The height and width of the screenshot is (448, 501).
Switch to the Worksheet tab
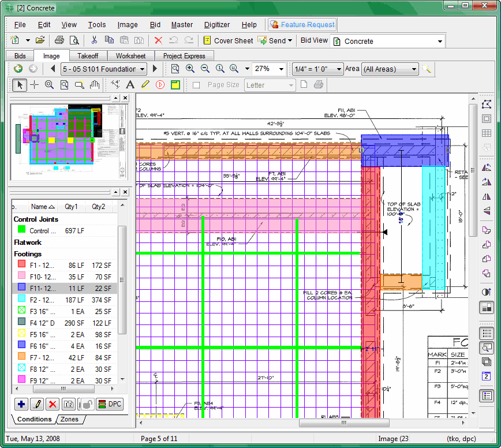[130, 56]
